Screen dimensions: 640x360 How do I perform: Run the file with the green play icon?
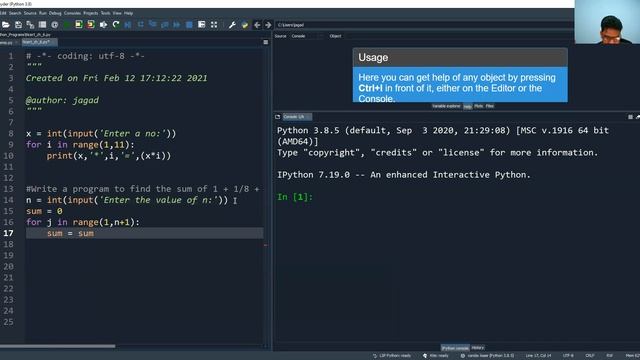point(67,25)
